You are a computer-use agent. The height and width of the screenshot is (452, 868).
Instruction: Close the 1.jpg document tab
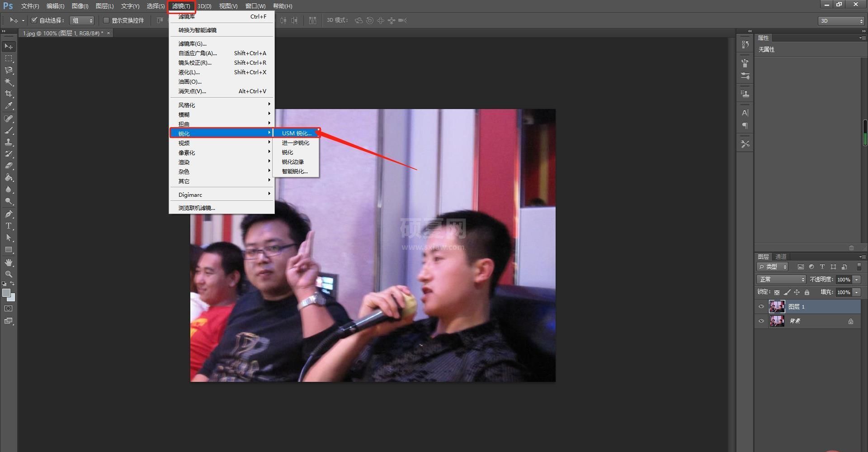[108, 33]
